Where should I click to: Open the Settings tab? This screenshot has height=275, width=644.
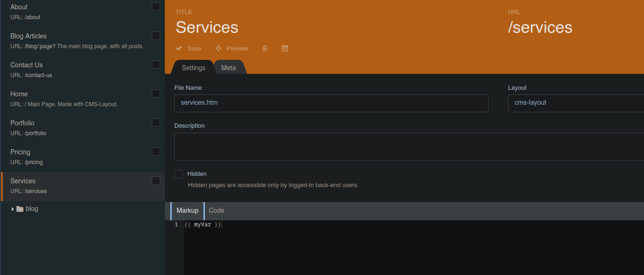click(x=193, y=68)
